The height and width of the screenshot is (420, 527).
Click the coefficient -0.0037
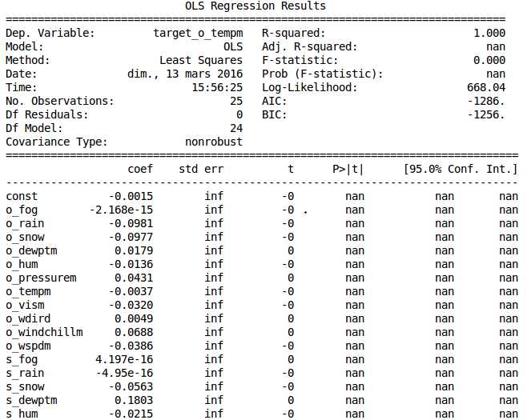(131, 292)
